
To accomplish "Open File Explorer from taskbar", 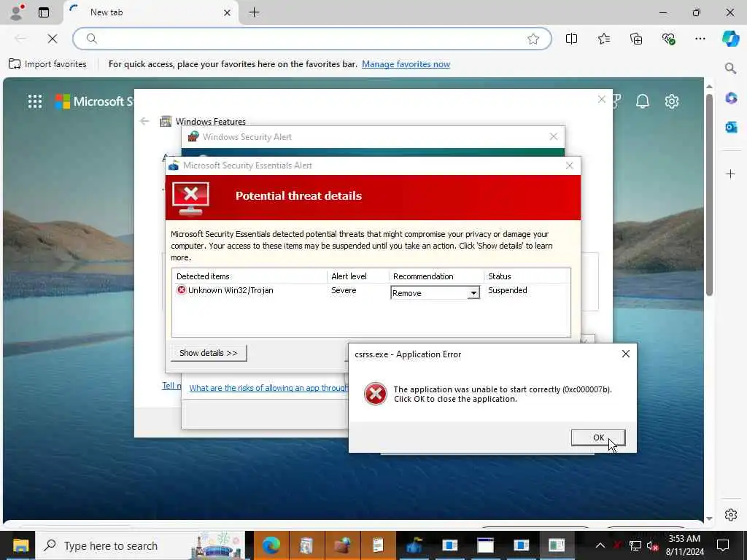I will pyautogui.click(x=20, y=545).
